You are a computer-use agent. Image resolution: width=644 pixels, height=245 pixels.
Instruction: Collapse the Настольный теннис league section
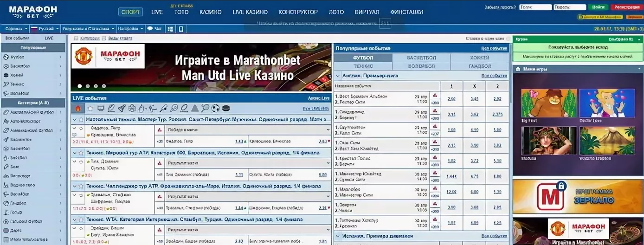[75, 119]
